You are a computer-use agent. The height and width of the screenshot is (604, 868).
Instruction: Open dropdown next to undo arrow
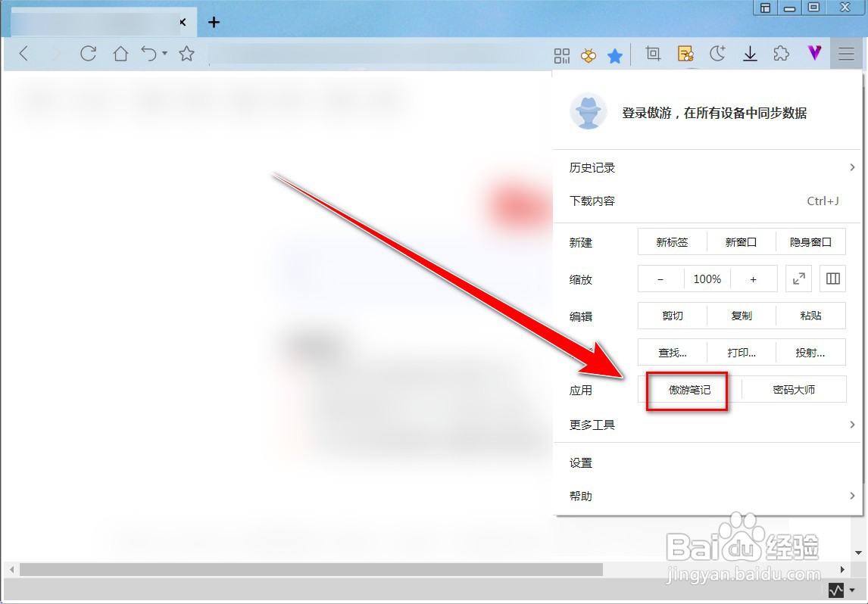(165, 54)
